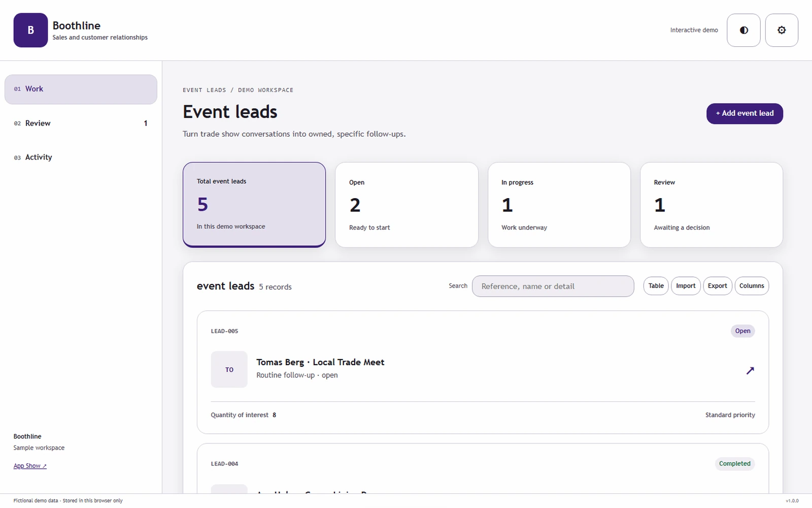Toggle the dark/light theme button

[x=743, y=30]
